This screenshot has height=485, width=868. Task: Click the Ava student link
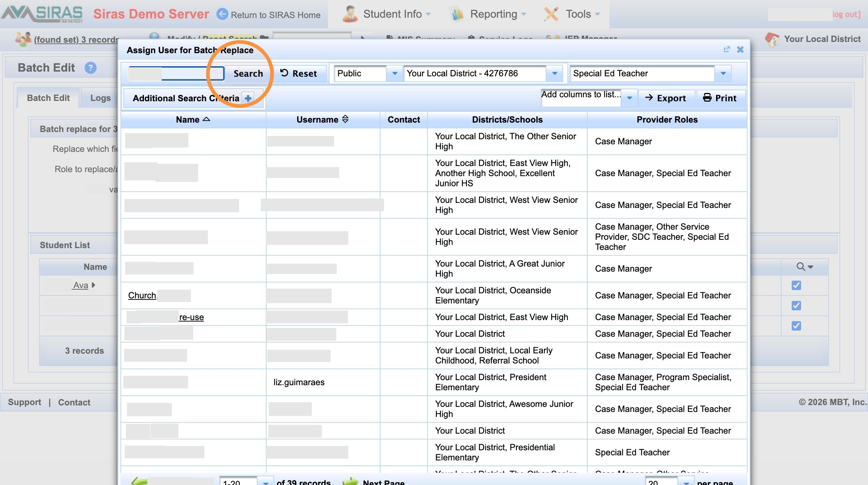[81, 285]
